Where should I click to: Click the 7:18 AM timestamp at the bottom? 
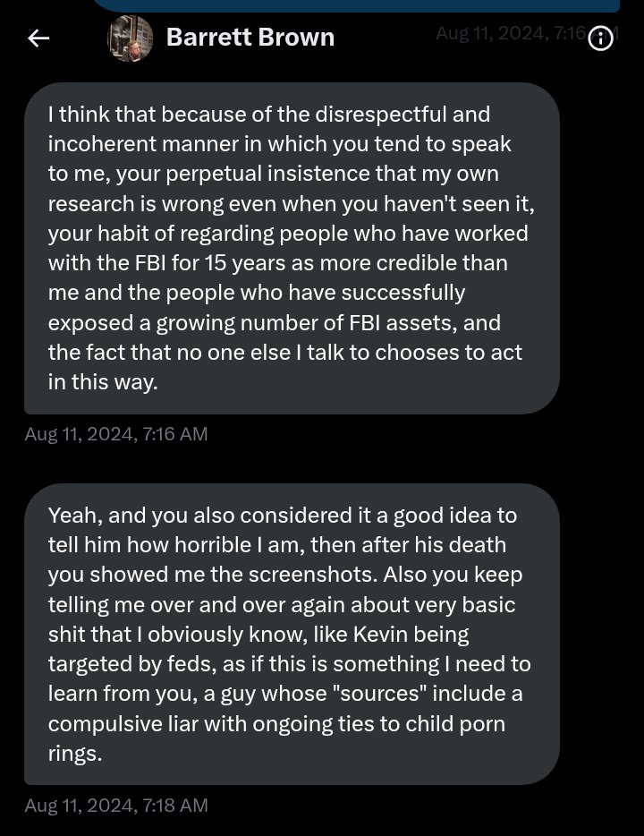[x=116, y=805]
